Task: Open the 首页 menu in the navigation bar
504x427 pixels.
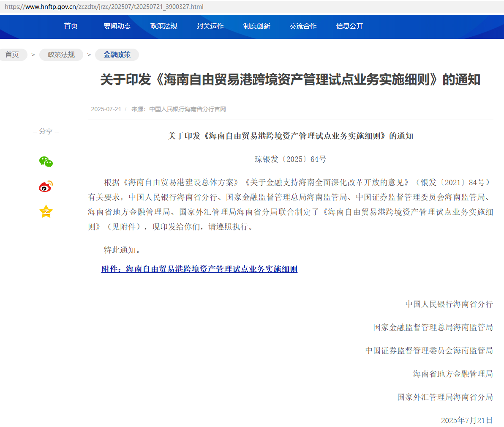Action: [71, 26]
